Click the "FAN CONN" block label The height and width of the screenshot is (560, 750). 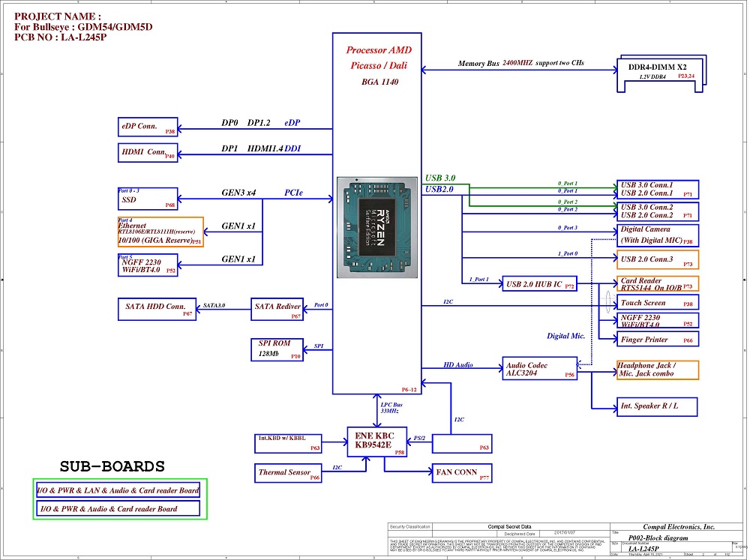456,472
